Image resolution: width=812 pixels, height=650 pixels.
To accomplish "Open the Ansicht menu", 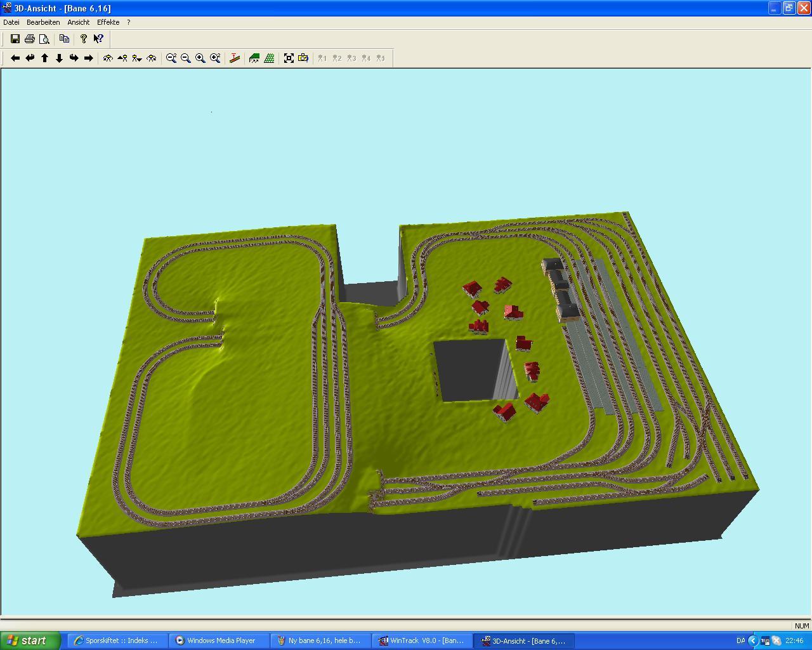I will coord(79,22).
